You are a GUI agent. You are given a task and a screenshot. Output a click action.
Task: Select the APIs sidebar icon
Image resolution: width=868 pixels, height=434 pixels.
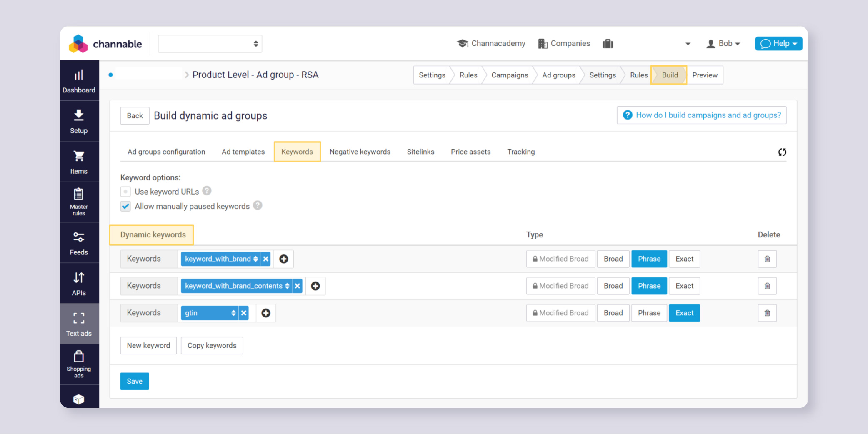(x=79, y=283)
